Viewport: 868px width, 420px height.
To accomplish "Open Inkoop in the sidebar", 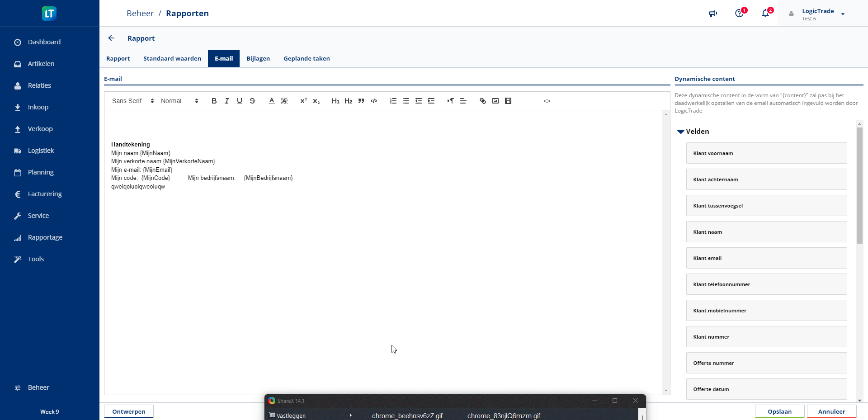I will 50,107.
